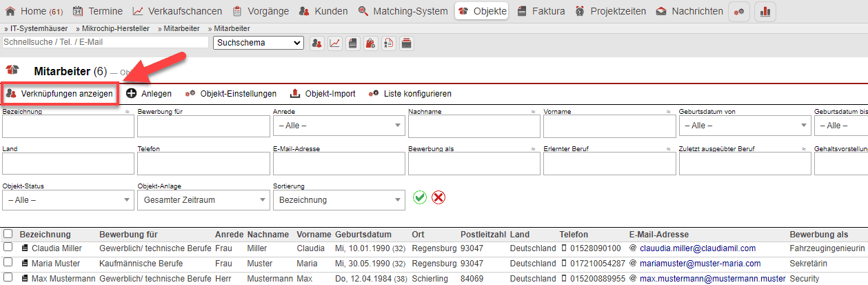Click the line chart icon beside Suchschema
This screenshot has width=868, height=285.
tap(334, 43)
